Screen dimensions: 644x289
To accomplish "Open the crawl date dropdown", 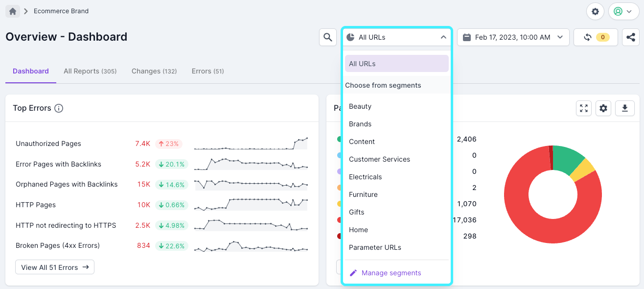I will point(513,37).
